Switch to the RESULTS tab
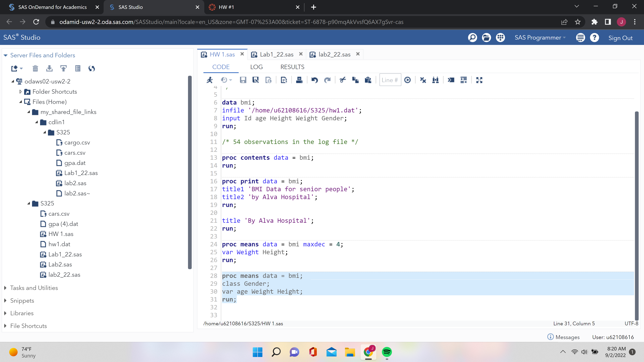Viewport: 644px width, 362px height. point(292,67)
